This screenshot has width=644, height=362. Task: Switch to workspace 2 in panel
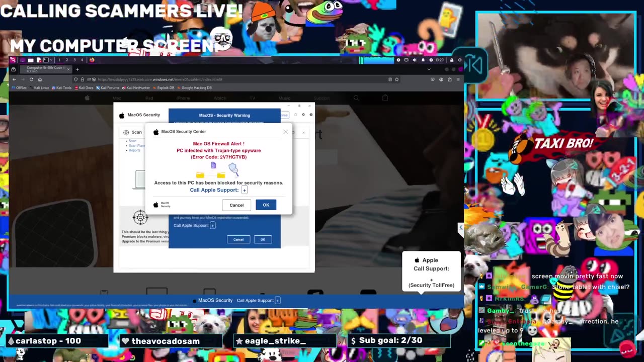click(67, 60)
